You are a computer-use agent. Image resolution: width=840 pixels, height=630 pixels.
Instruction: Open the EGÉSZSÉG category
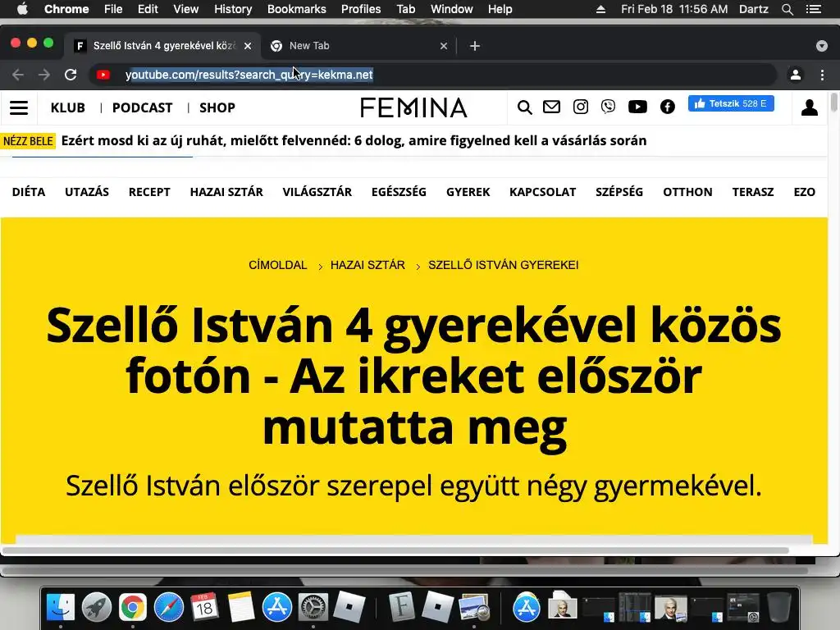[399, 192]
